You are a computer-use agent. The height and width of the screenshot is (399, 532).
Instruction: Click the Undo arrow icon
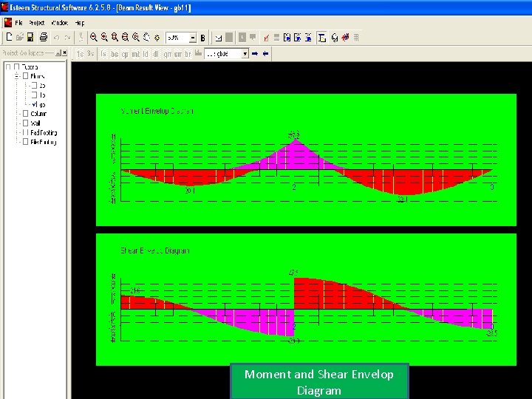[57, 38]
